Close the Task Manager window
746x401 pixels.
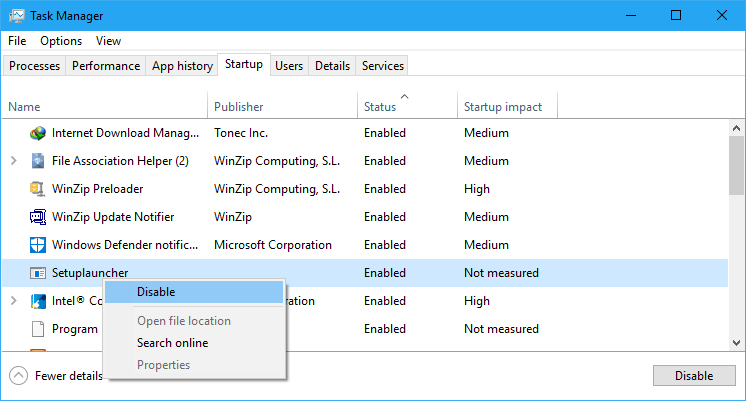click(x=722, y=16)
